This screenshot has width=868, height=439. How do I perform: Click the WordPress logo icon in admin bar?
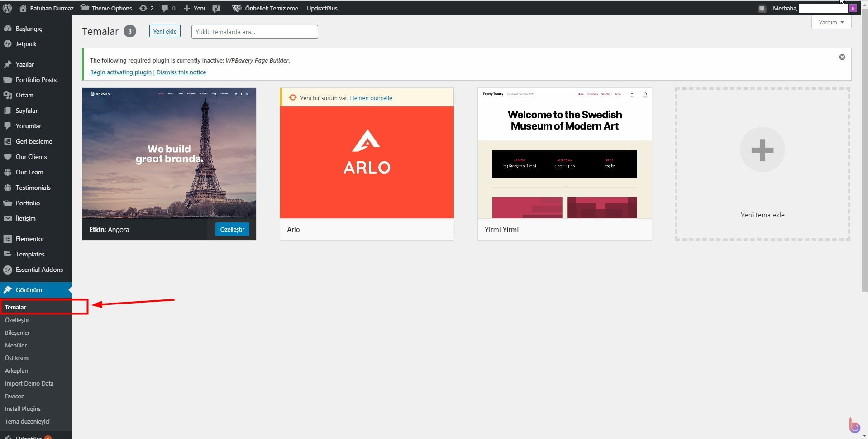coord(7,8)
